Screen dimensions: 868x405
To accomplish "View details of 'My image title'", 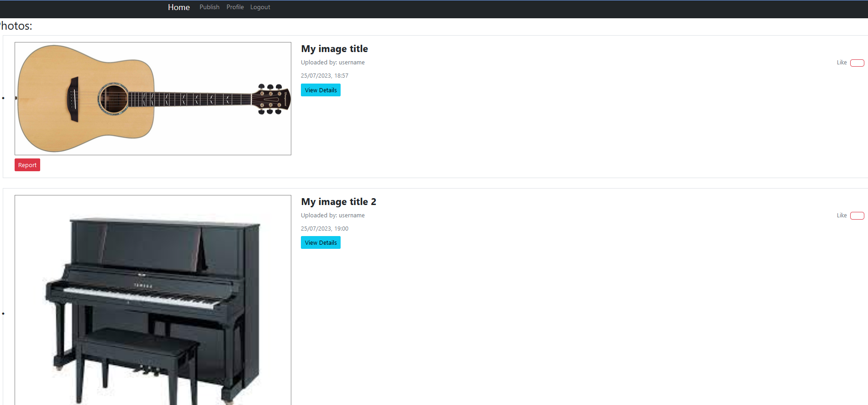I will point(321,90).
